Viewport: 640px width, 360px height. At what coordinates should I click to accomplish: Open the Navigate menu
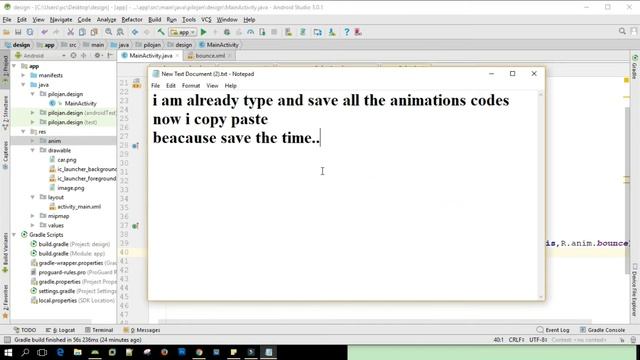(x=61, y=20)
